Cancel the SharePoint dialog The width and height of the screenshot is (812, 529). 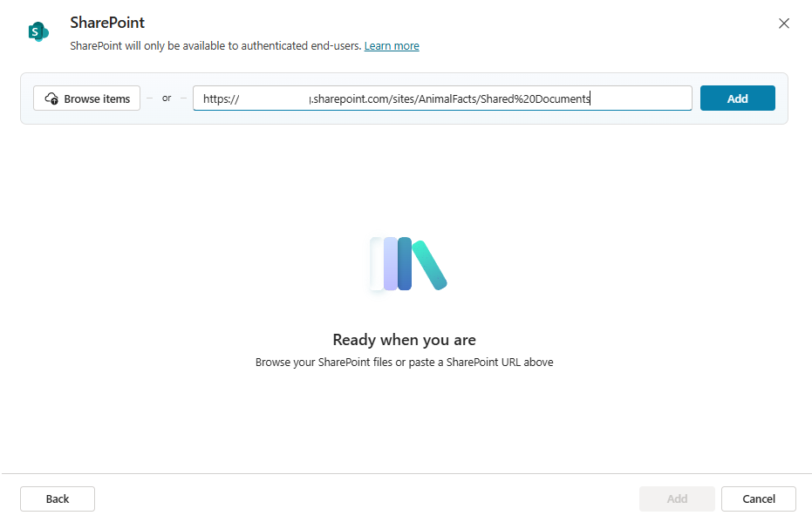tap(759, 499)
